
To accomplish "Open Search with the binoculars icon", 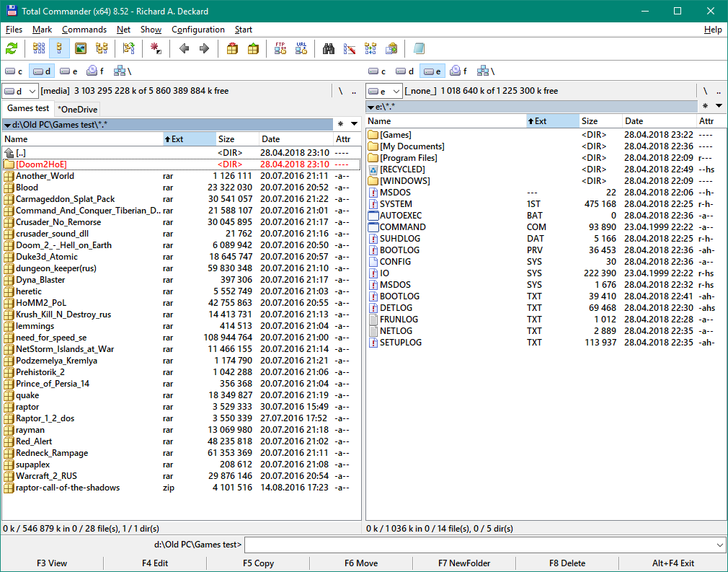I will (x=329, y=49).
